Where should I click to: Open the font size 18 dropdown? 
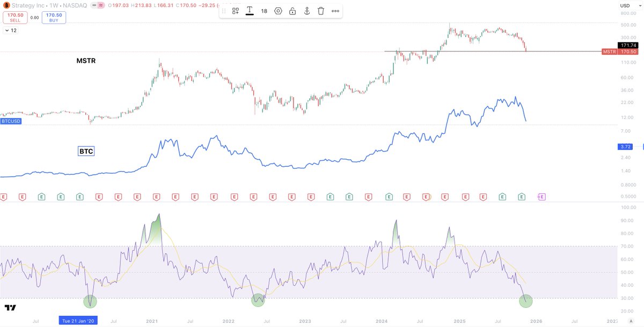(x=264, y=11)
